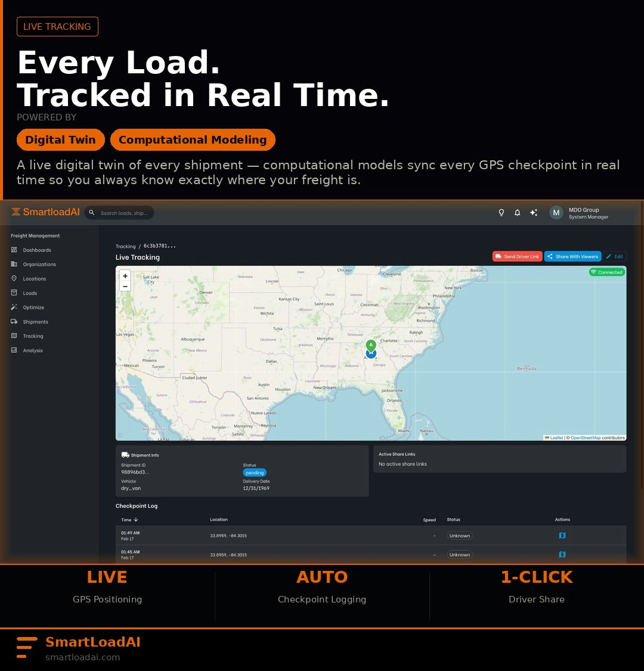This screenshot has width=644, height=671.
Task: Open Dashboards menu item
Action: click(x=37, y=250)
